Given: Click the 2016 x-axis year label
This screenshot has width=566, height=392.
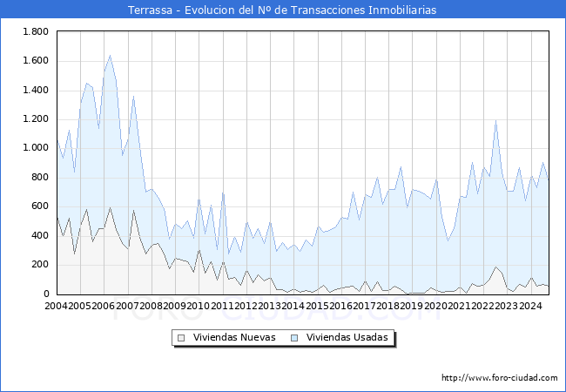Looking at the screenshot, I should [340, 306].
